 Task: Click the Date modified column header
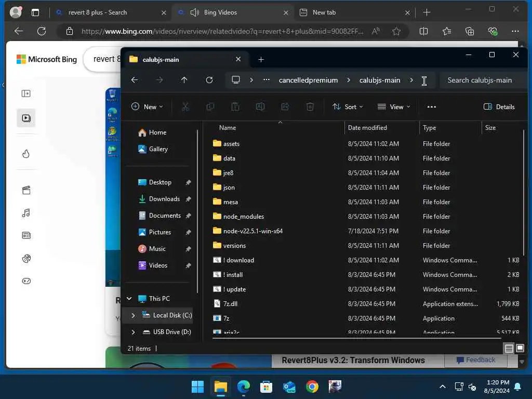(367, 128)
